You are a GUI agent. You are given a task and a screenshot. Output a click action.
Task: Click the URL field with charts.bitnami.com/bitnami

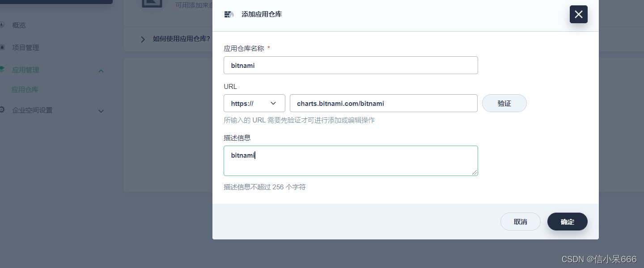(383, 103)
